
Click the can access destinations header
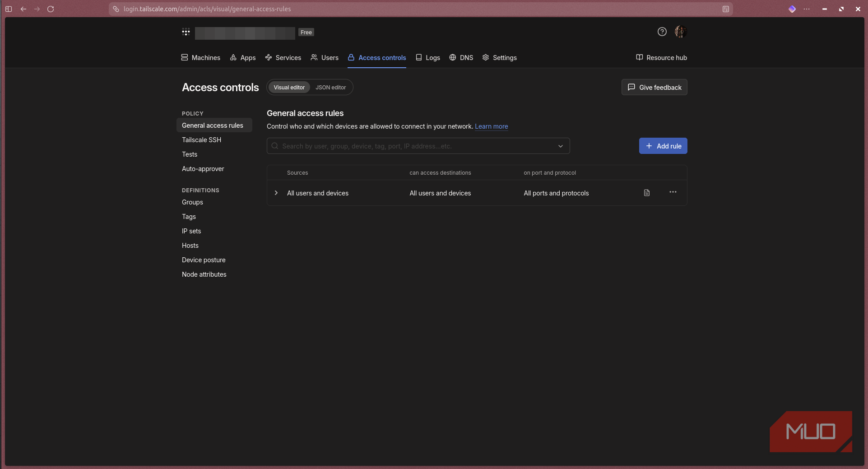point(440,173)
